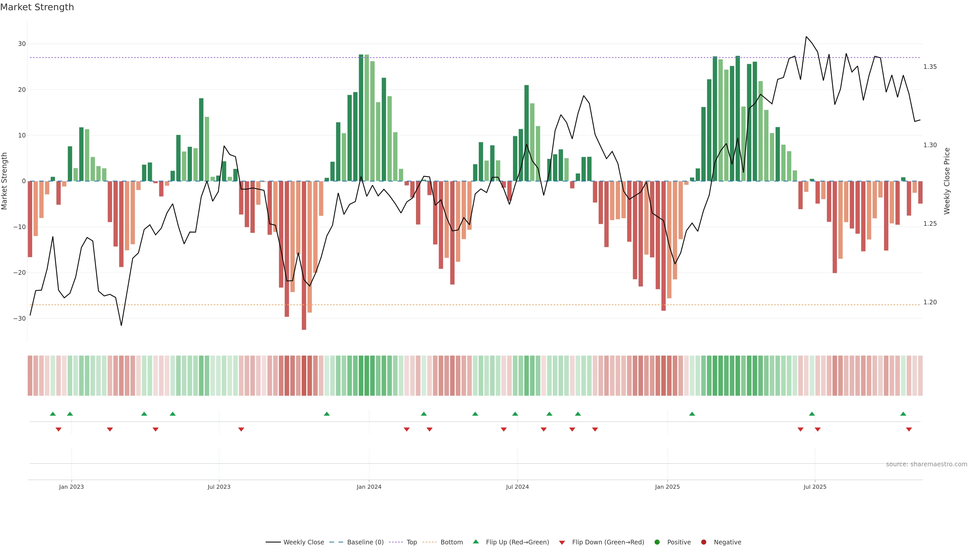Click the last red flip-down triangle marker
The image size is (980, 551).
(909, 429)
